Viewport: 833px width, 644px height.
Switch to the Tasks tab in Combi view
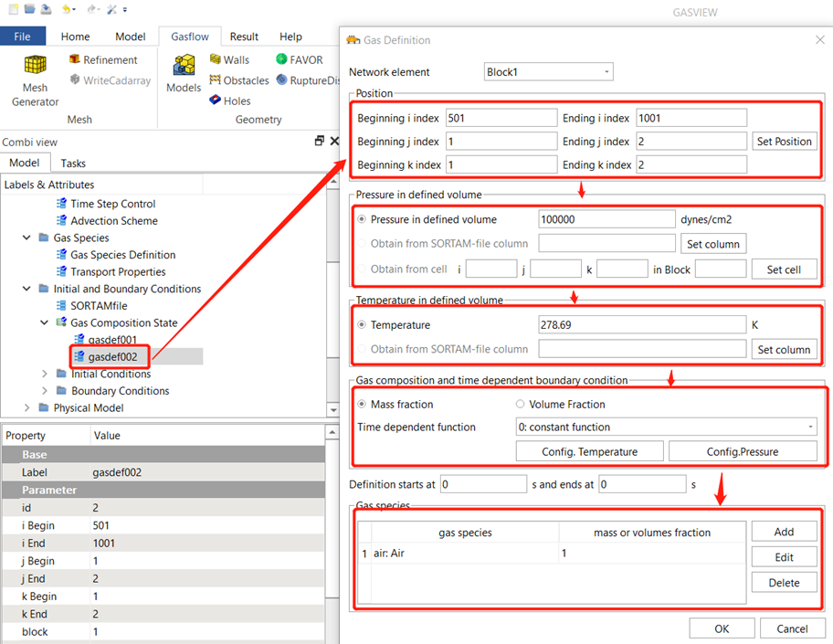pos(73,164)
